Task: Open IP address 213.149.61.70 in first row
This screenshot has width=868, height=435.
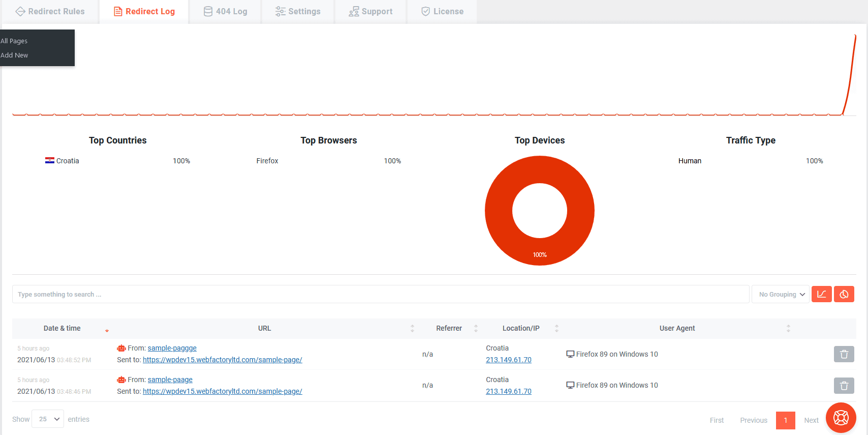Action: 508,360
